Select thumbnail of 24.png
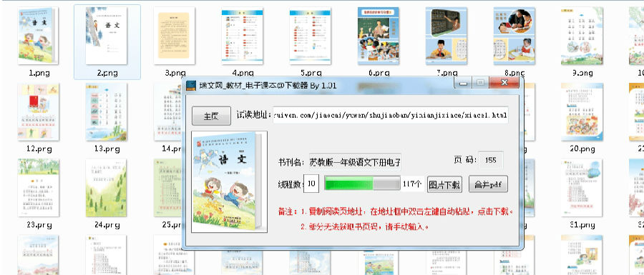644x275 pixels. click(107, 188)
